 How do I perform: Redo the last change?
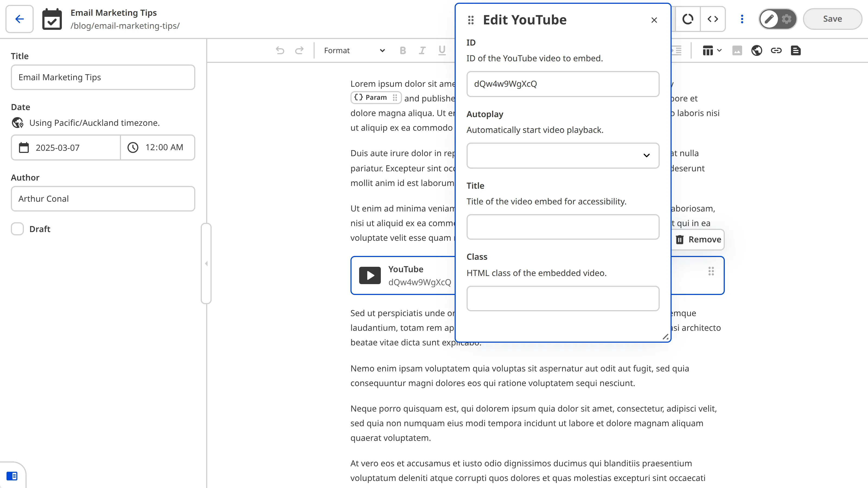[299, 50]
